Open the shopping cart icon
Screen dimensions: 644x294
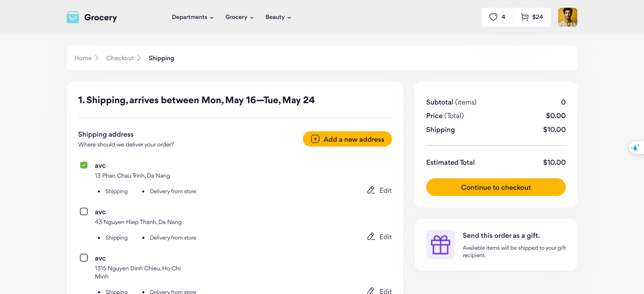coord(525,17)
